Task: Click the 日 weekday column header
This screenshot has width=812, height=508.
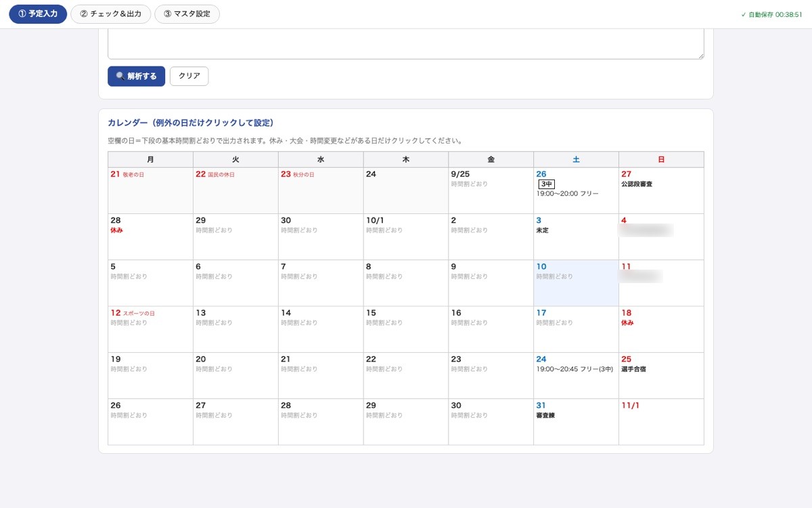Action: 661,159
